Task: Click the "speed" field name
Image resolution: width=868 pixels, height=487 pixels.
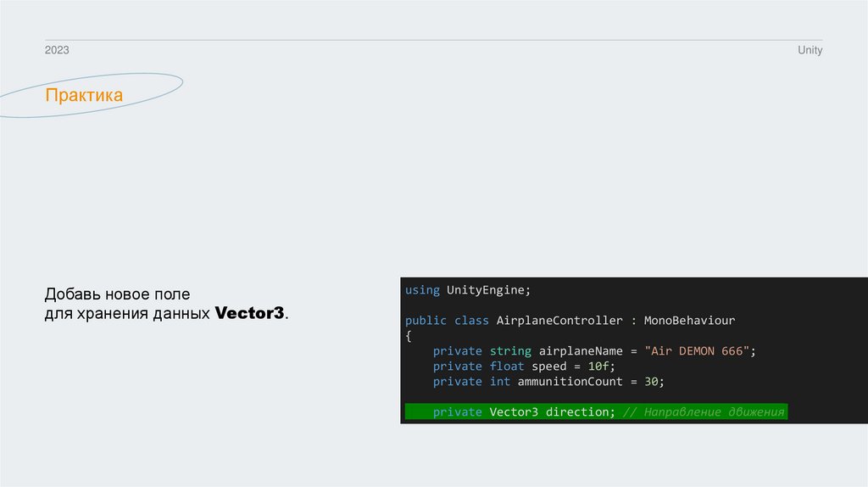Action: point(548,367)
